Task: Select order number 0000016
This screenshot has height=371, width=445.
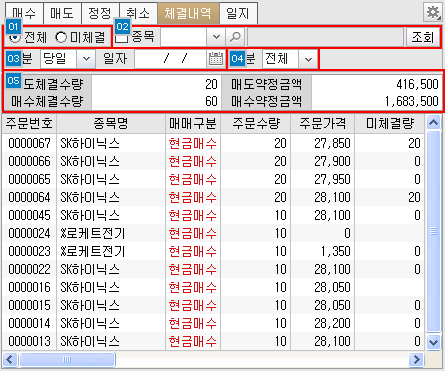Action: pos(29,287)
